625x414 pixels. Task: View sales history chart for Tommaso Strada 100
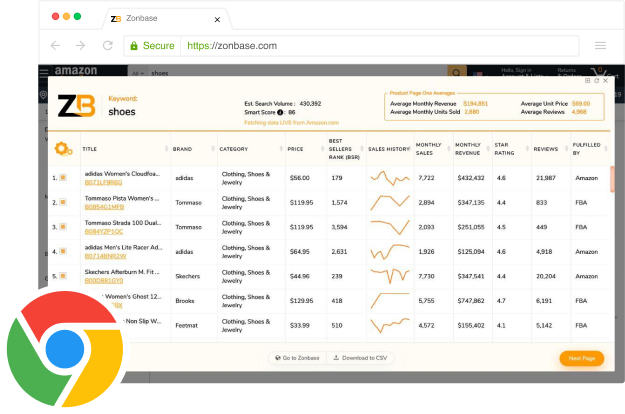pyautogui.click(x=390, y=227)
